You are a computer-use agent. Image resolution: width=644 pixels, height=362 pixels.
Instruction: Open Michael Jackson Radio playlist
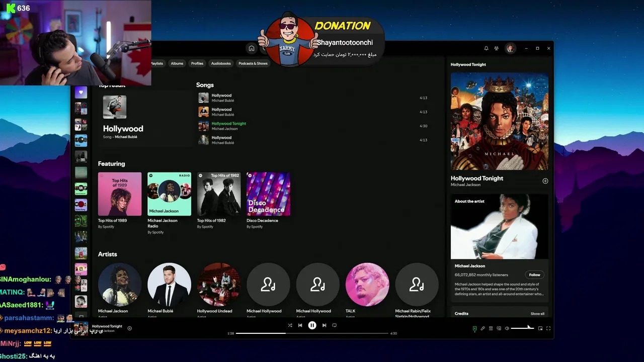(x=169, y=203)
